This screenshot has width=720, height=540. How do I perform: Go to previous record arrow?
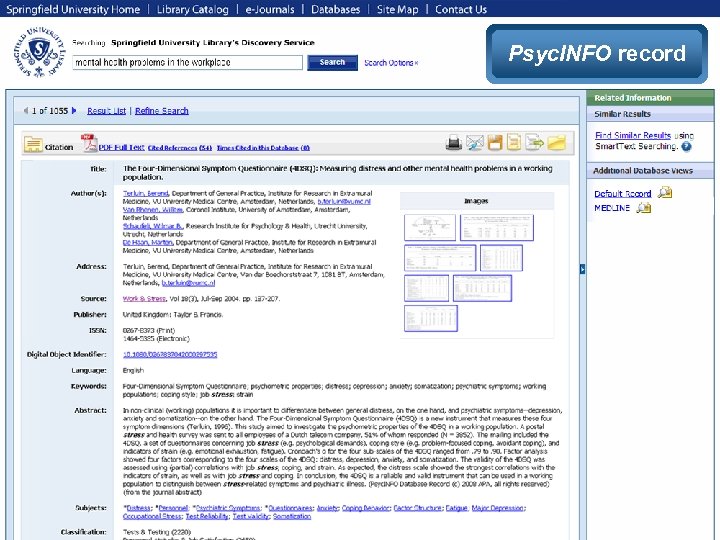pyautogui.click(x=26, y=111)
